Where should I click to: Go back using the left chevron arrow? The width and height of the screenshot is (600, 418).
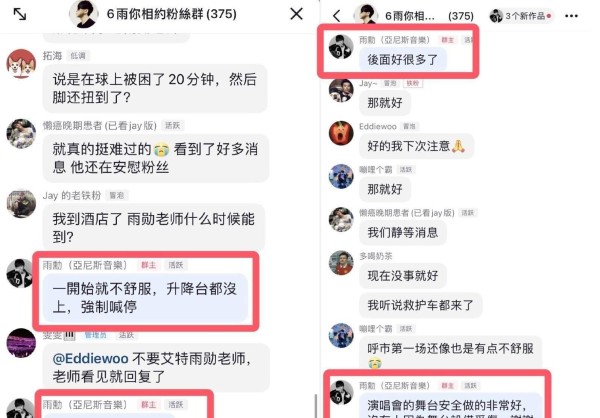click(x=337, y=16)
